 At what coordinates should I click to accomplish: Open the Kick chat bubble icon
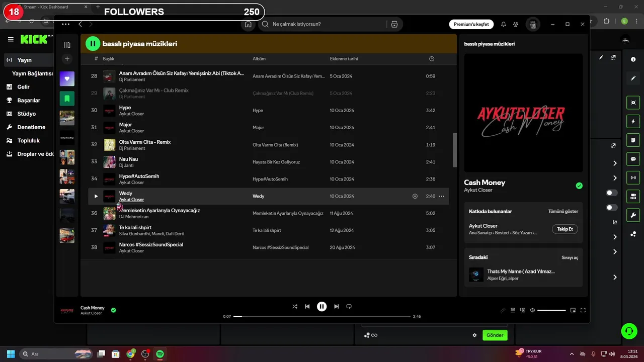click(633, 159)
